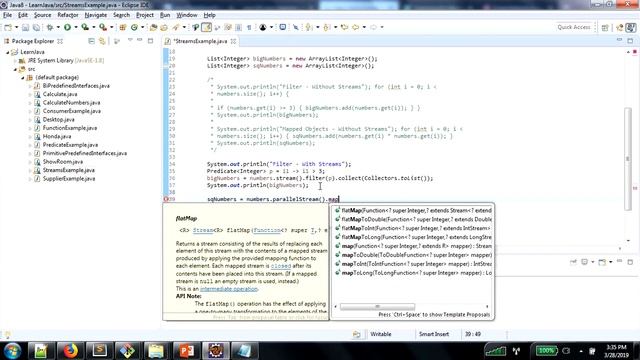Screen dimensions: 640x360
Task: Click the Quick Access field
Action: tap(574, 27)
